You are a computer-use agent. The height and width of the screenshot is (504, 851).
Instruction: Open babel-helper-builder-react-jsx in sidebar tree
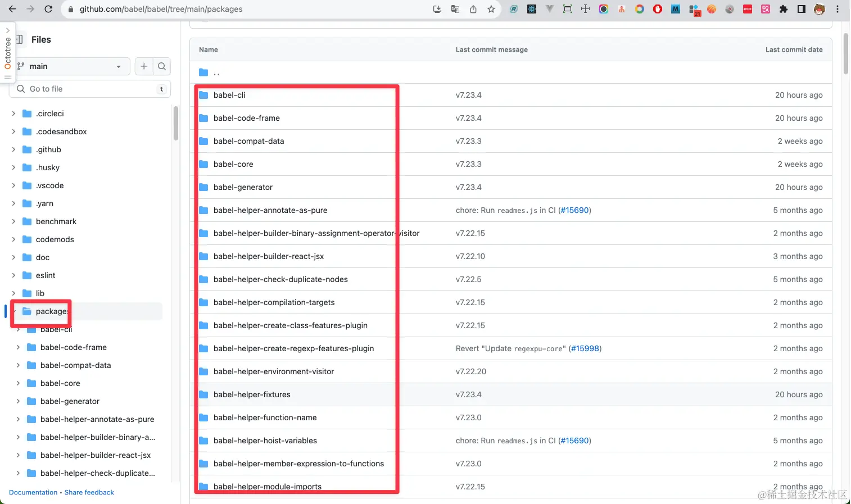click(x=96, y=455)
